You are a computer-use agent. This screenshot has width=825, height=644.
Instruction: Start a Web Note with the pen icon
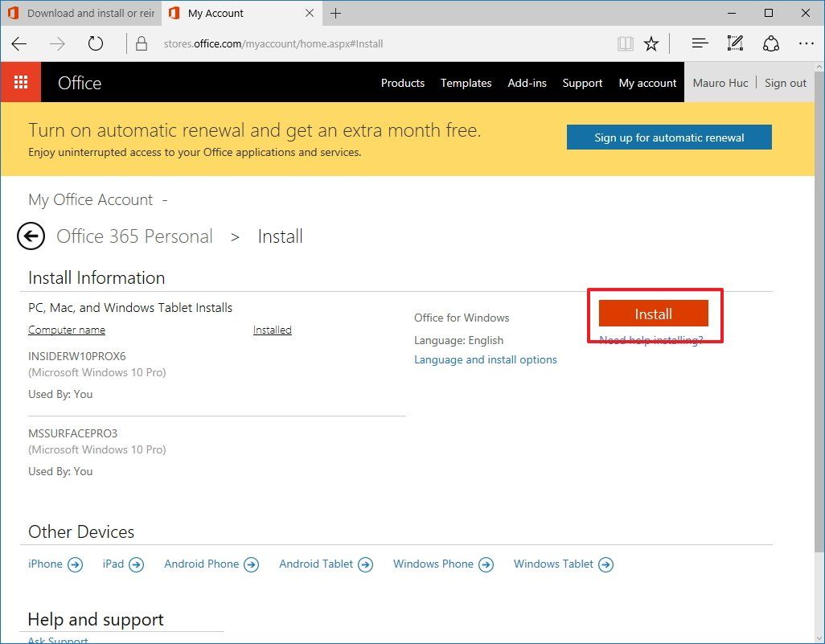tap(734, 43)
